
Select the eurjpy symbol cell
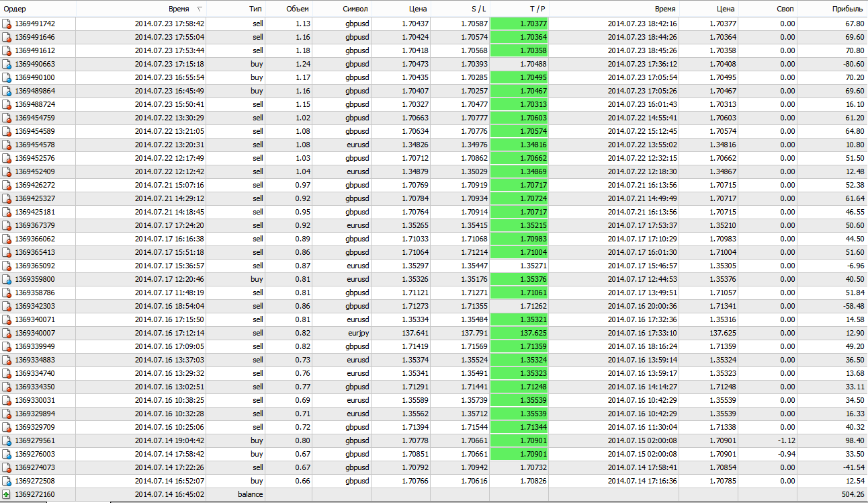(x=357, y=333)
